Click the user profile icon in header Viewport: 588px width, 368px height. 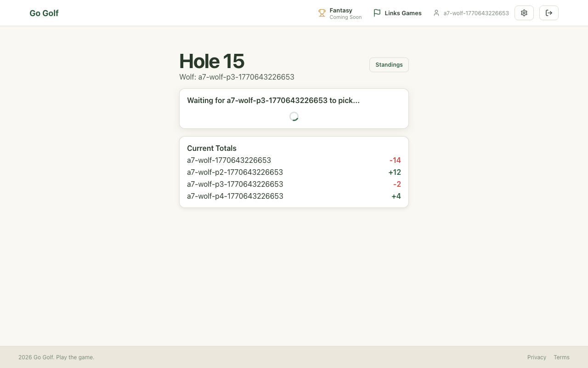[x=436, y=13]
